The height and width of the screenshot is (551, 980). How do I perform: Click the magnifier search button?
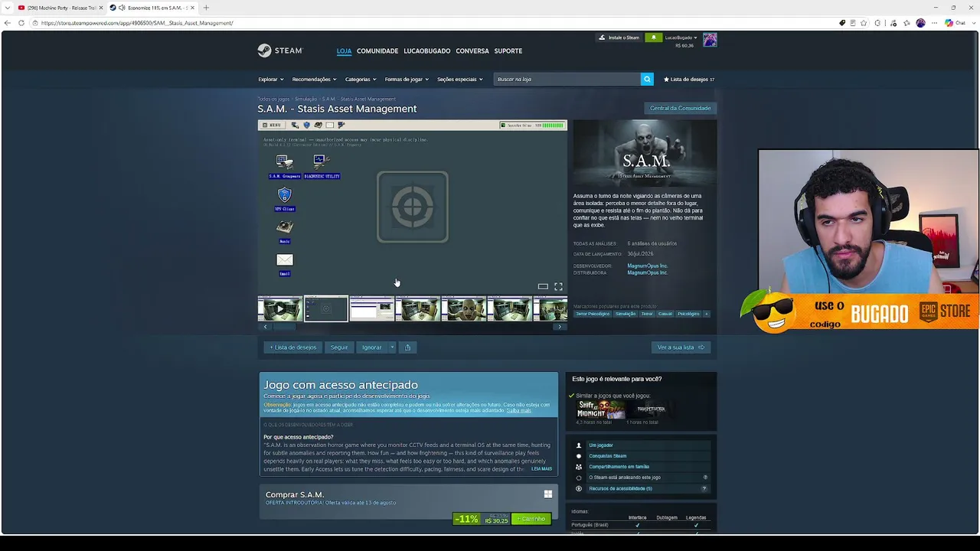point(647,79)
